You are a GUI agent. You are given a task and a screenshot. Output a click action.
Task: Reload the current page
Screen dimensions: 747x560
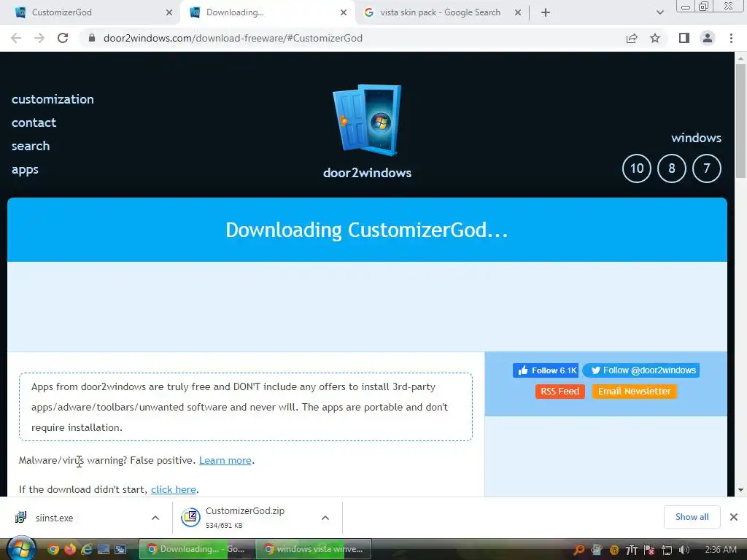click(x=63, y=38)
